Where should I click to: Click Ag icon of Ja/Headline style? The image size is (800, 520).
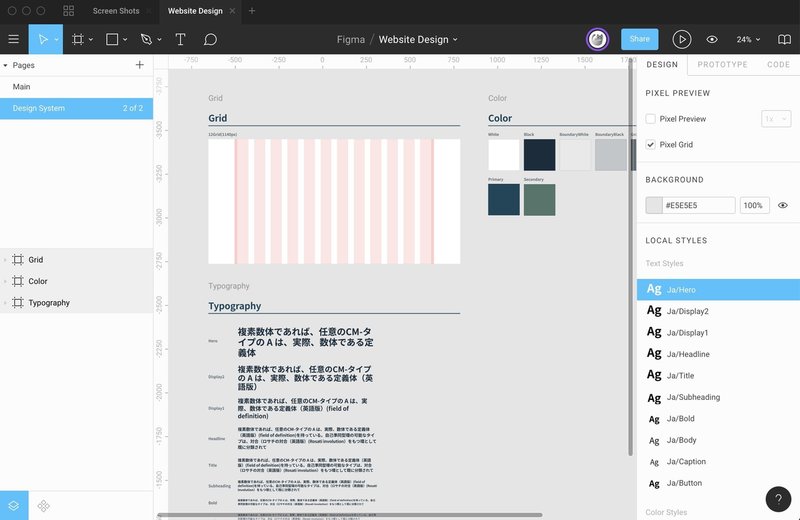pos(654,353)
